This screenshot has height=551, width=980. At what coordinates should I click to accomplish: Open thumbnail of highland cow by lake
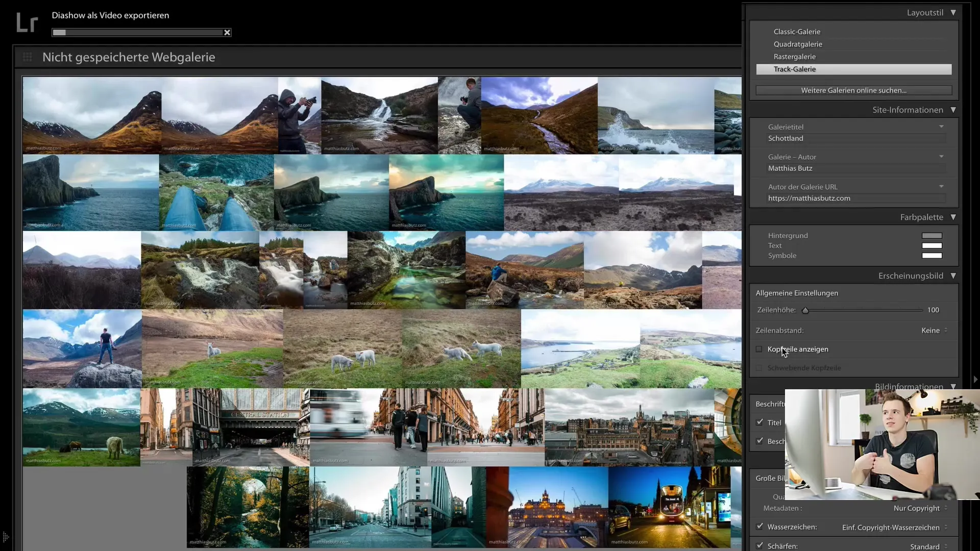click(x=82, y=427)
